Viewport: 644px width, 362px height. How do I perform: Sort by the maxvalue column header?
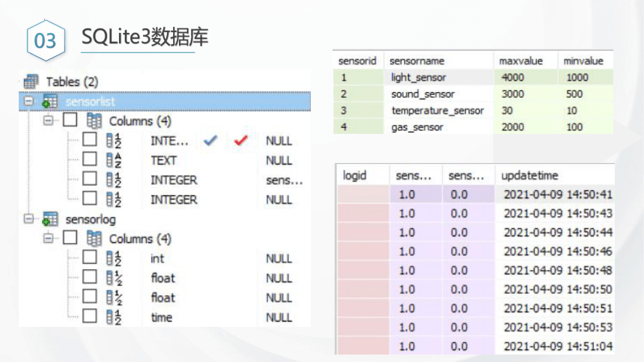525,61
